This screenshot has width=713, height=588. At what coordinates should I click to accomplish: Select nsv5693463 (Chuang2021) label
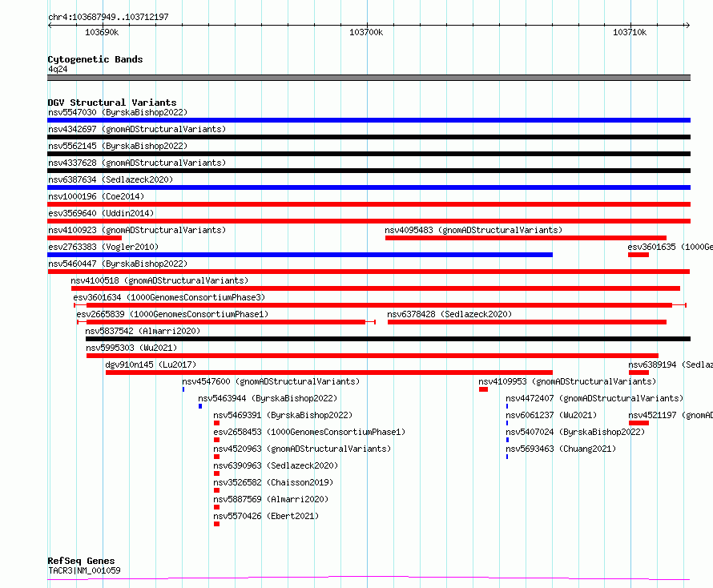tap(561, 449)
